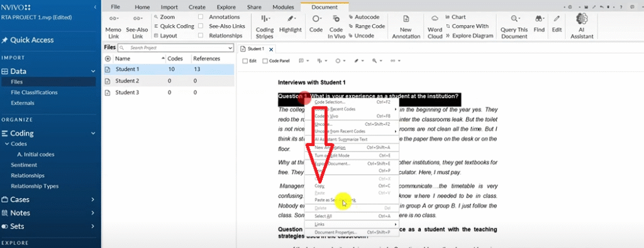644x248 pixels.
Task: Open Relationship Types in sidebar
Action: pos(35,186)
